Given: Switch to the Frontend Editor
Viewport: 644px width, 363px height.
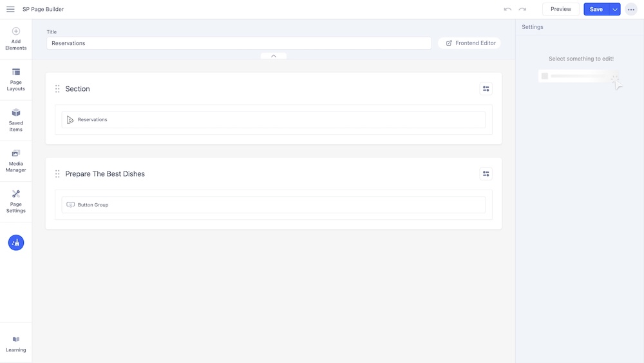Looking at the screenshot, I should point(470,43).
